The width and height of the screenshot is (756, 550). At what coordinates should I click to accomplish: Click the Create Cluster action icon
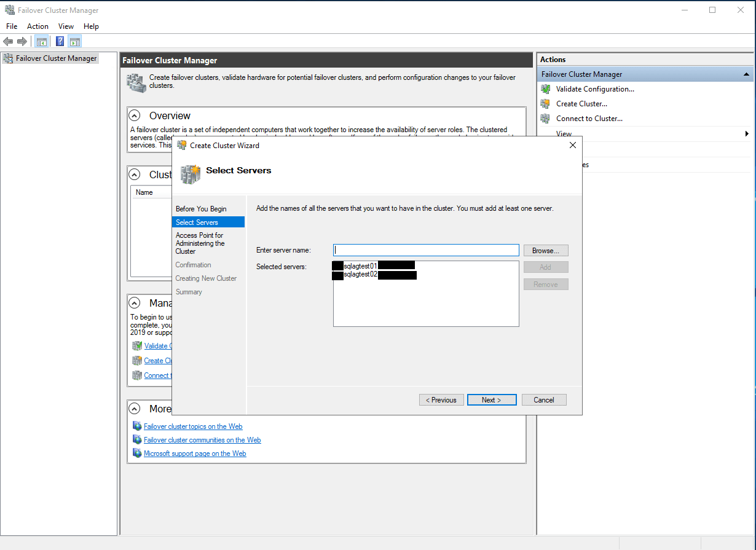(x=545, y=104)
